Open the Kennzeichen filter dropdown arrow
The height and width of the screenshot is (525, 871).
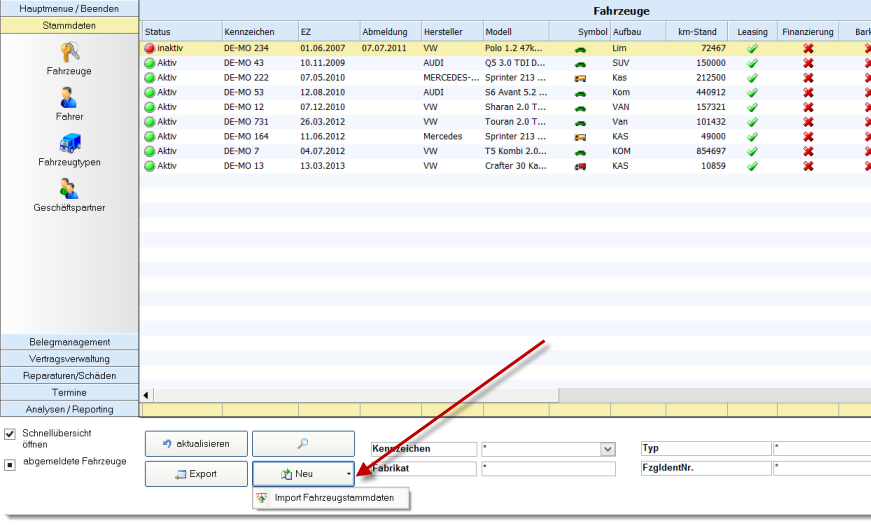point(608,449)
